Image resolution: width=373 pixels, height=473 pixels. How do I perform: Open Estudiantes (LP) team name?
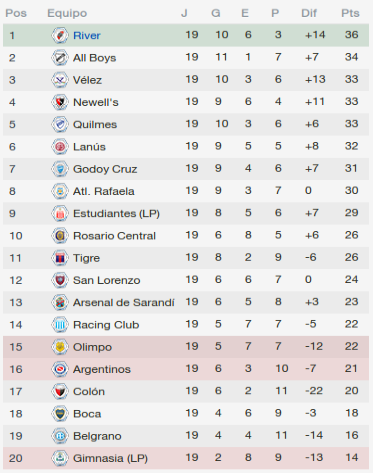116,213
